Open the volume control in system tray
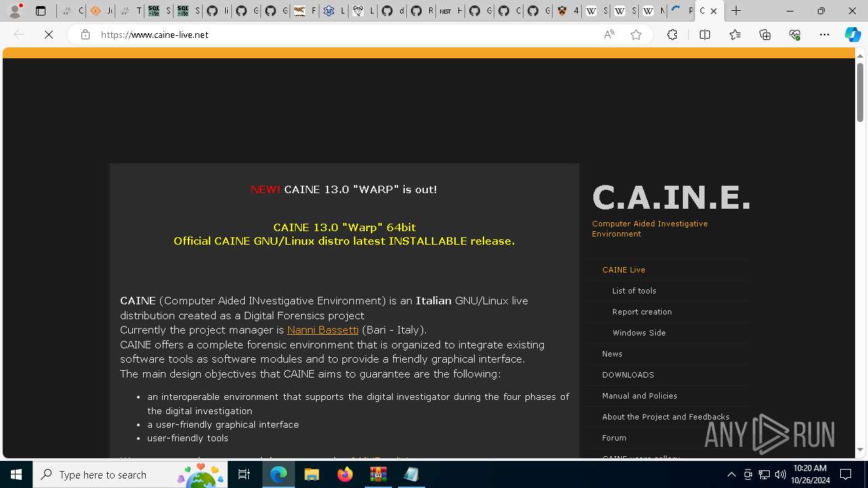Screen dimensions: 868x488 coord(780,474)
